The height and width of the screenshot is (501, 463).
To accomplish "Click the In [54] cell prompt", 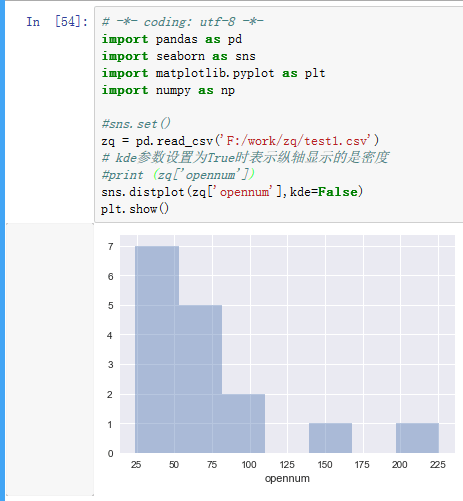I will [x=57, y=22].
